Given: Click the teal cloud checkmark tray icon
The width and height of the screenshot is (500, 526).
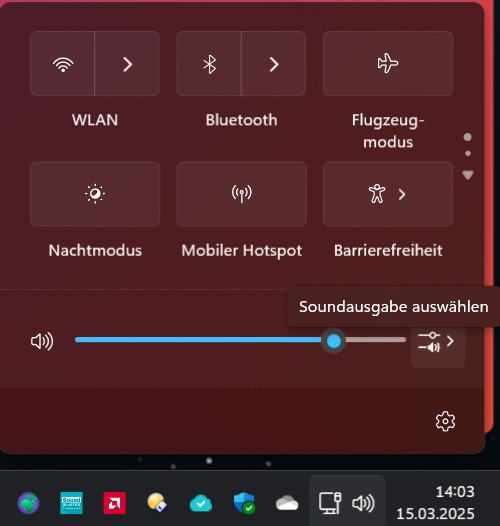Looking at the screenshot, I should click(201, 503).
